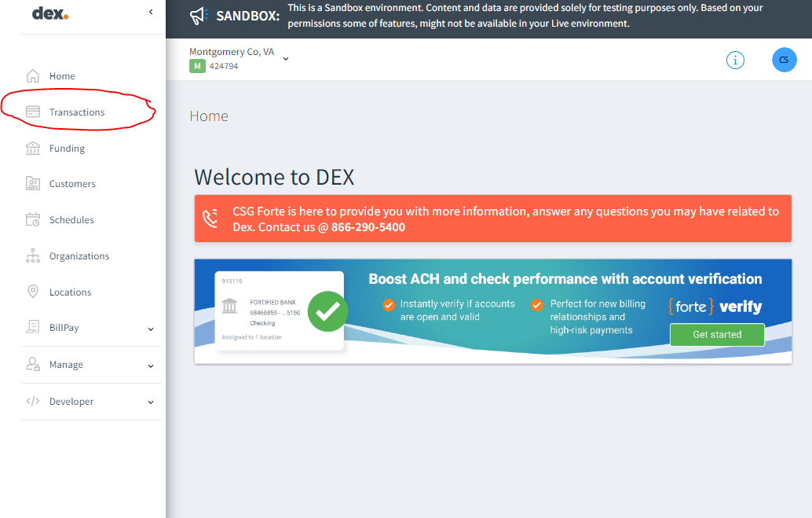Click the Get started button

click(717, 334)
